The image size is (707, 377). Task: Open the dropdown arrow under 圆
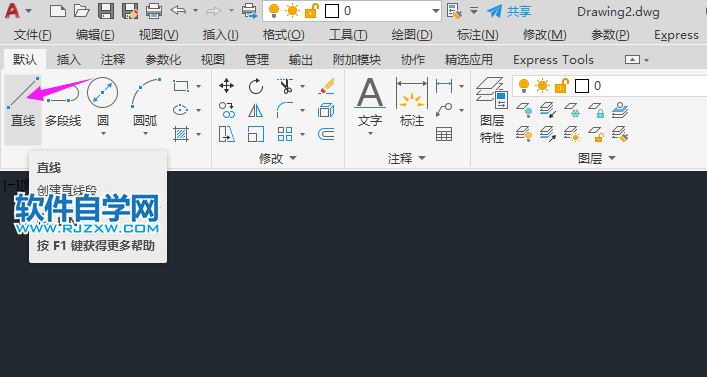[103, 133]
